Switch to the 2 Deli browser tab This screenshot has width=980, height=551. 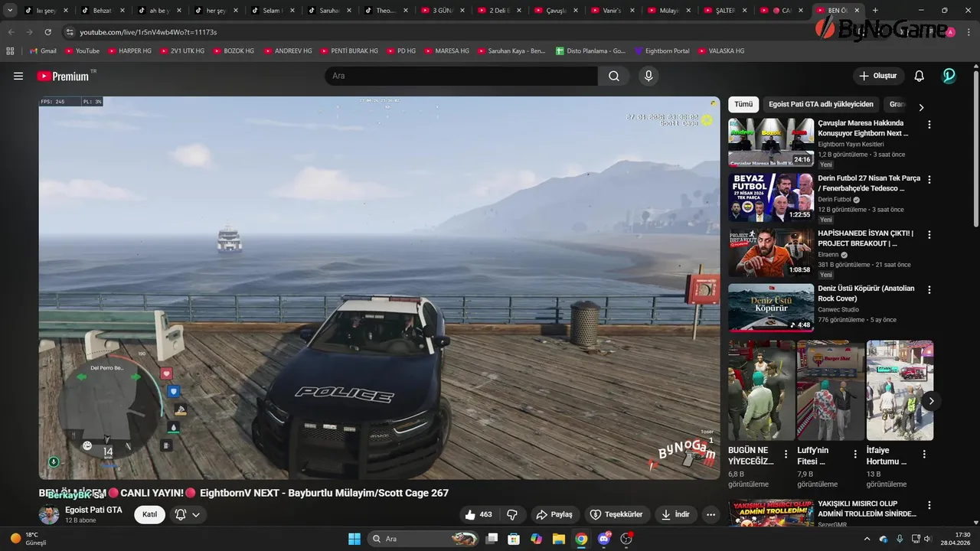(x=498, y=11)
